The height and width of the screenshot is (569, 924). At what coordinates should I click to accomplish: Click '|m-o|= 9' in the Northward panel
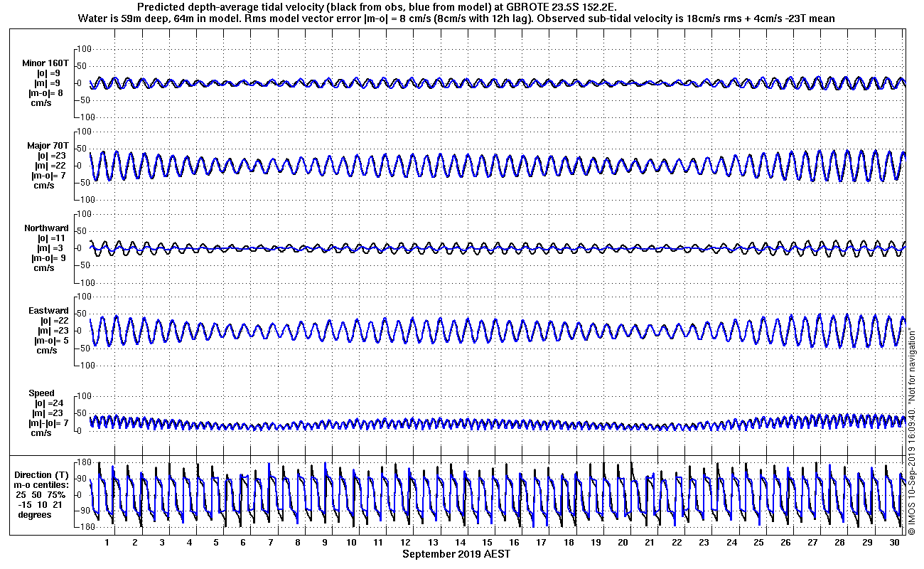point(47,257)
